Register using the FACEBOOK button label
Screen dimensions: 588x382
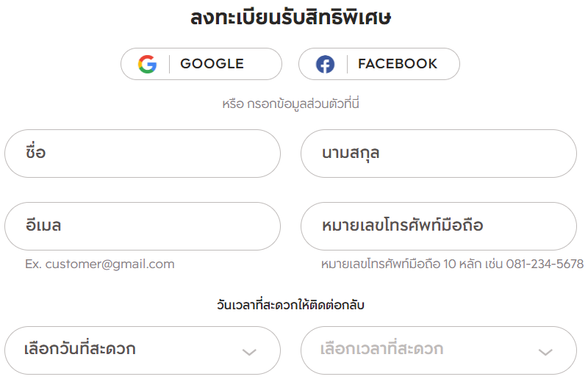[x=398, y=64]
